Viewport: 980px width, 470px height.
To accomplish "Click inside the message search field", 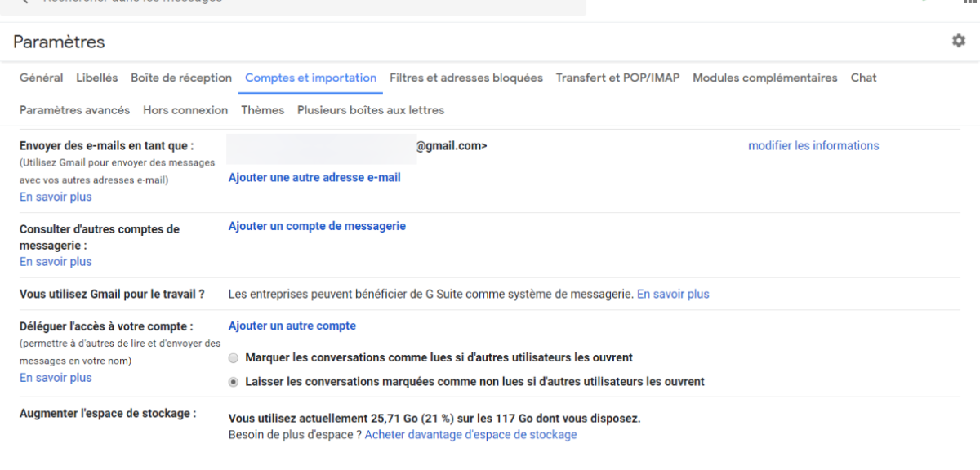I will point(327,4).
